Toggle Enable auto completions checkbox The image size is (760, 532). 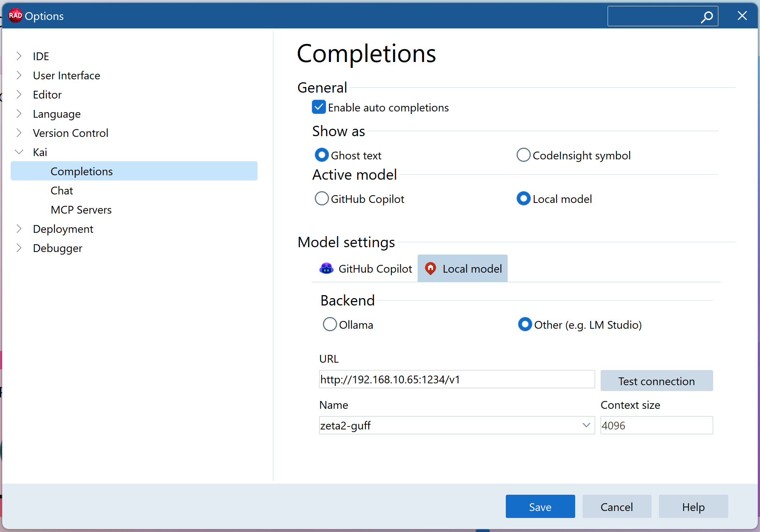[x=319, y=107]
